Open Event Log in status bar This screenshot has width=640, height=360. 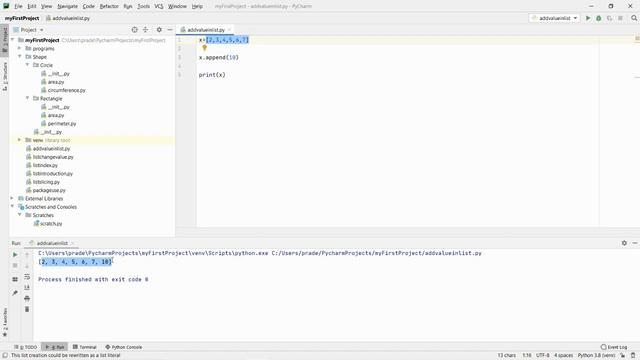click(613, 347)
